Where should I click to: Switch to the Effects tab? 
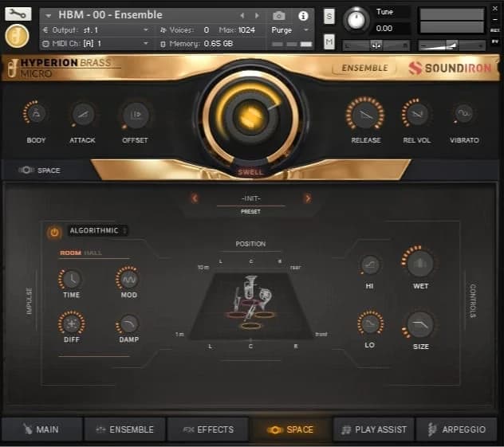pos(207,429)
